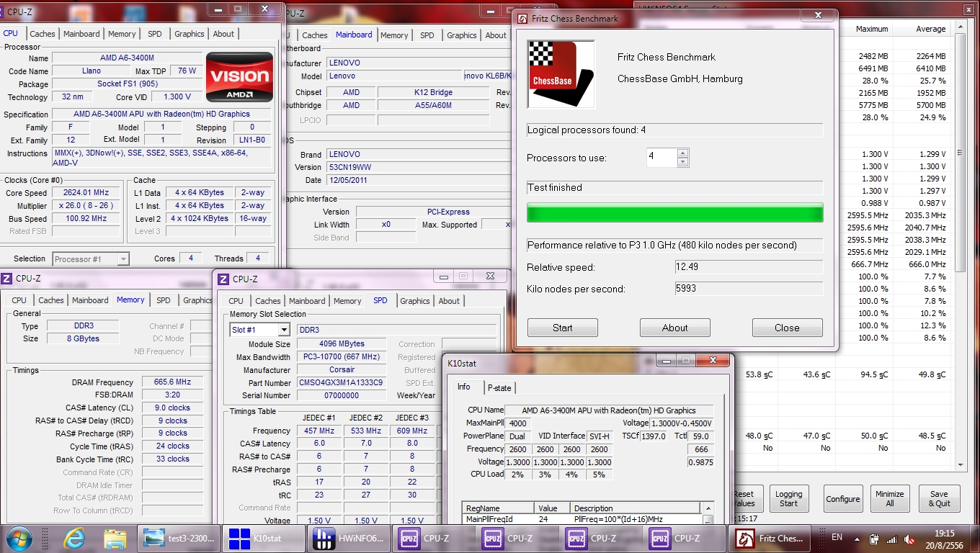The width and height of the screenshot is (980, 553).
Task: Click the green benchmark progress bar
Action: (675, 214)
